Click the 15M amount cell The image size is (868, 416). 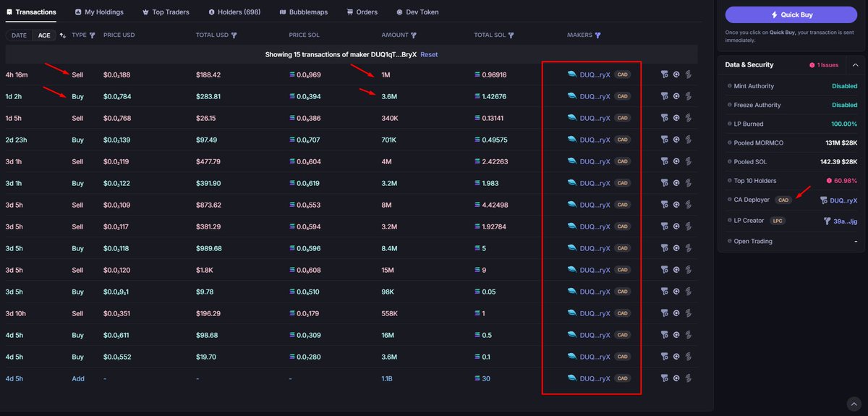tap(387, 270)
